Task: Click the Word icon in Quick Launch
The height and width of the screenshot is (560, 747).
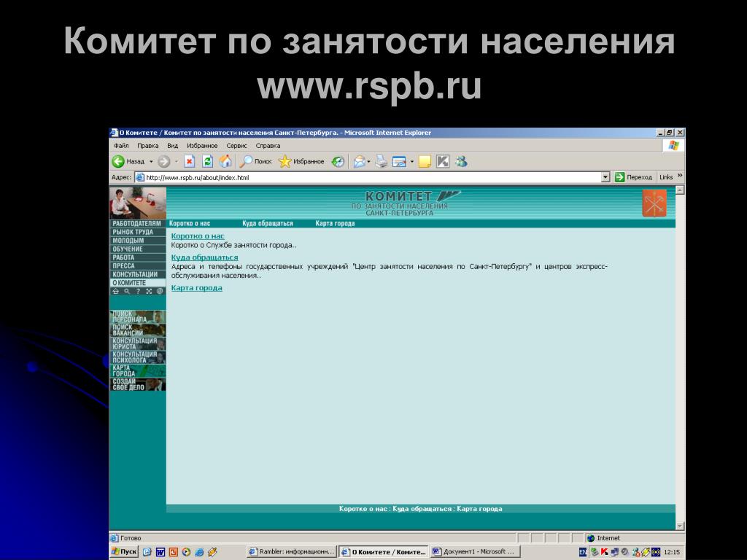Action: point(160,552)
